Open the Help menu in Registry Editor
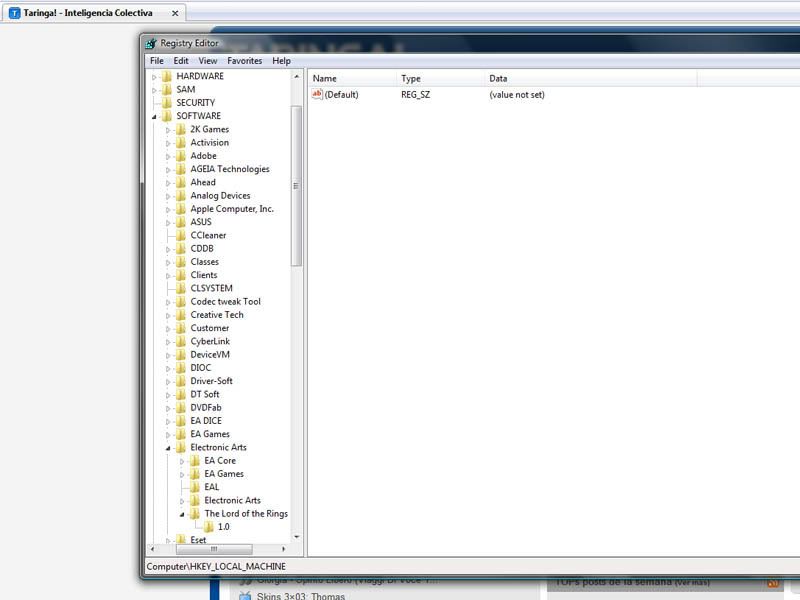The image size is (800, 600). coord(281,61)
